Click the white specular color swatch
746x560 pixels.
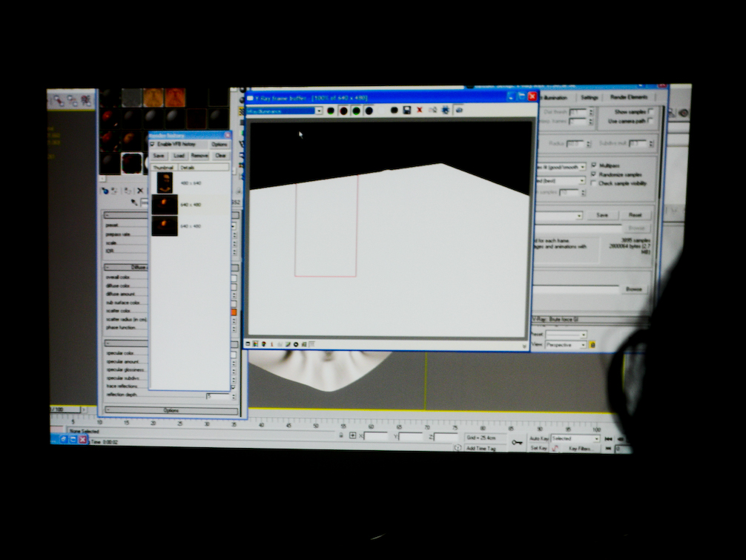234,355
